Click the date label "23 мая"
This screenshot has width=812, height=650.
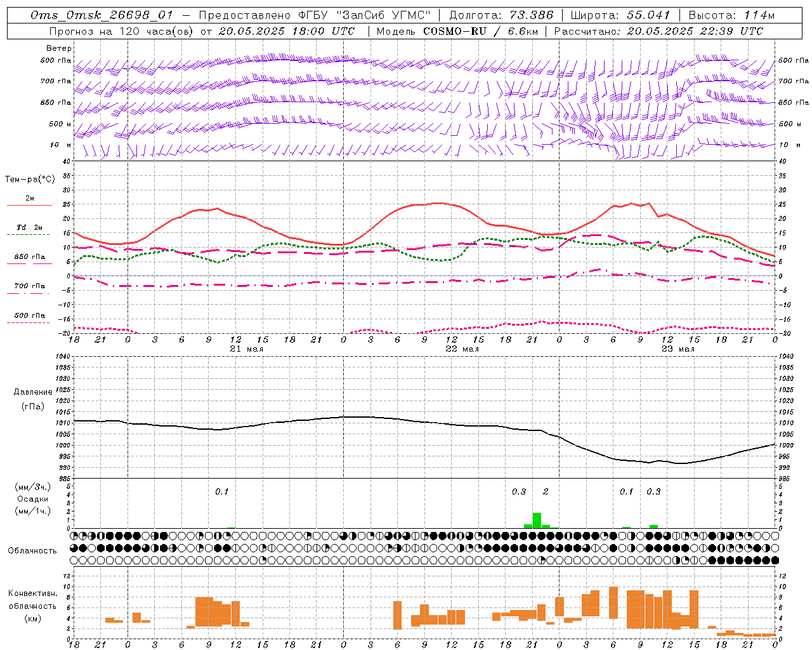(x=678, y=349)
